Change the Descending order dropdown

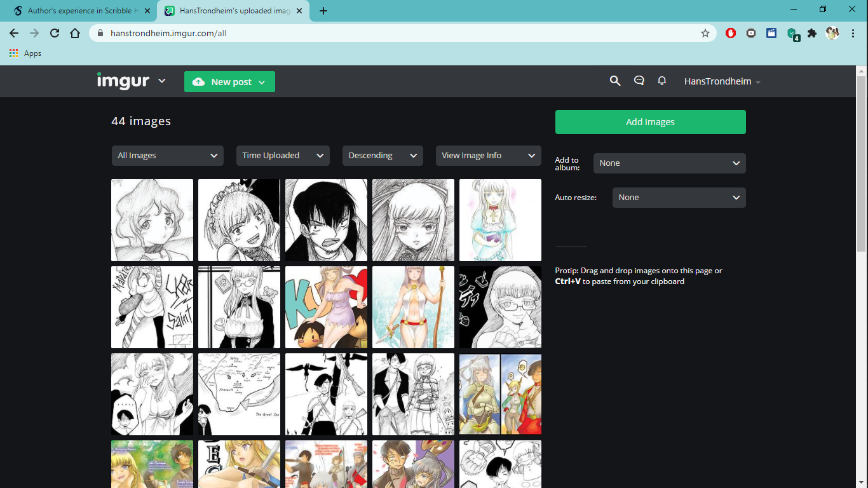click(x=382, y=156)
